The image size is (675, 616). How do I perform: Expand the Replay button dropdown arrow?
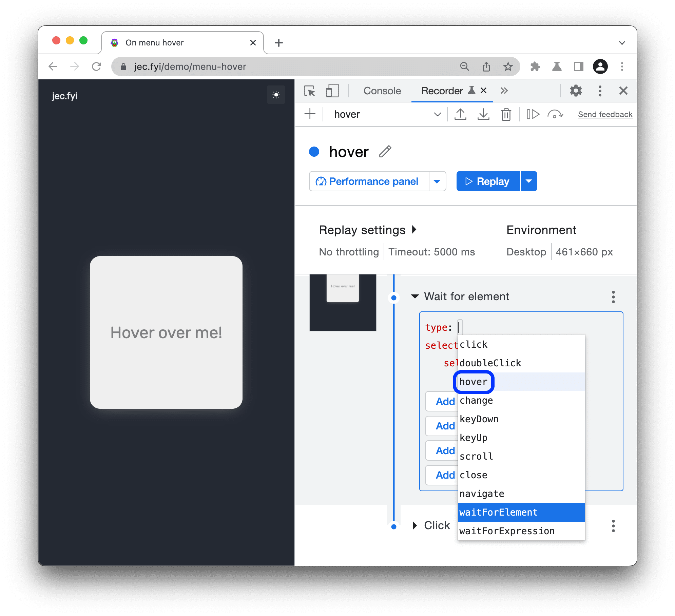click(x=530, y=181)
